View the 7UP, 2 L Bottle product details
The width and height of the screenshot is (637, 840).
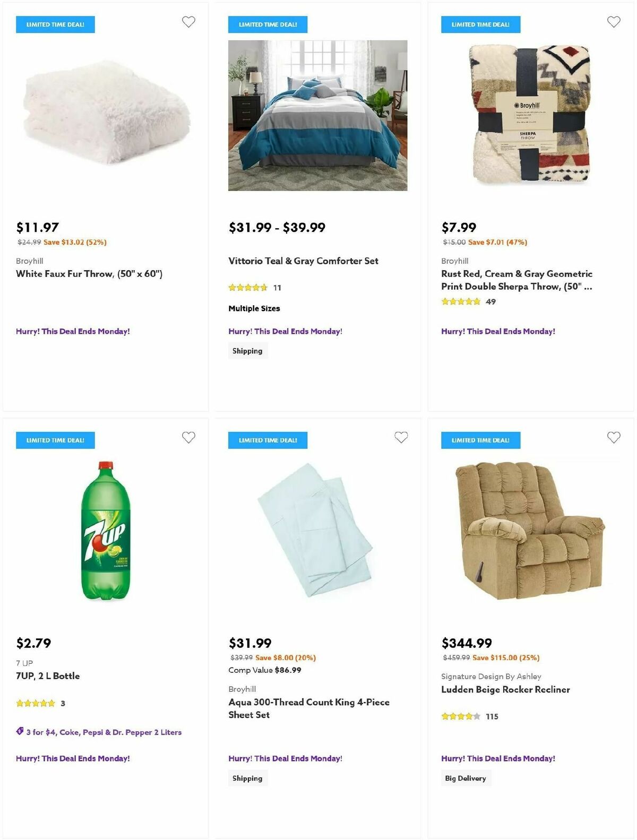click(47, 676)
